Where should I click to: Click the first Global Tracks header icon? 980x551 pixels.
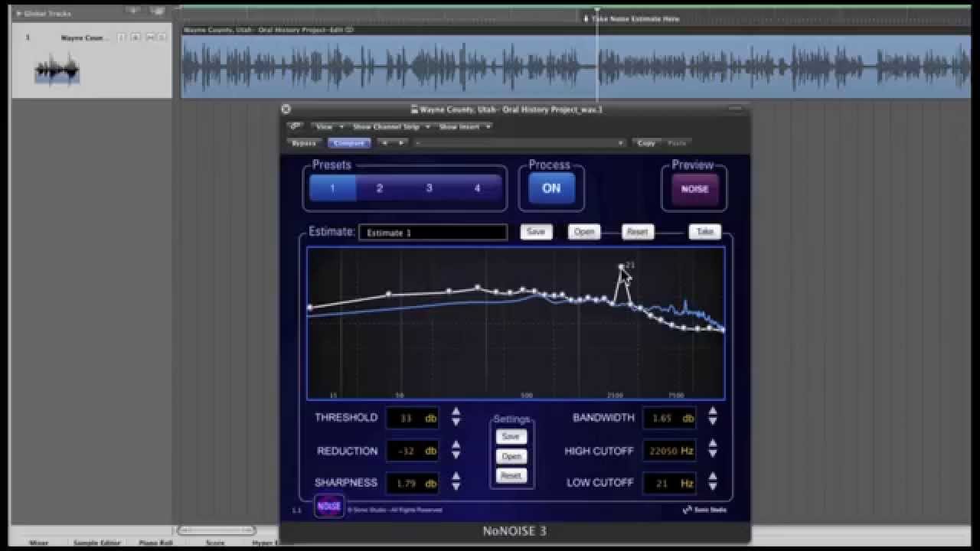[x=133, y=11]
